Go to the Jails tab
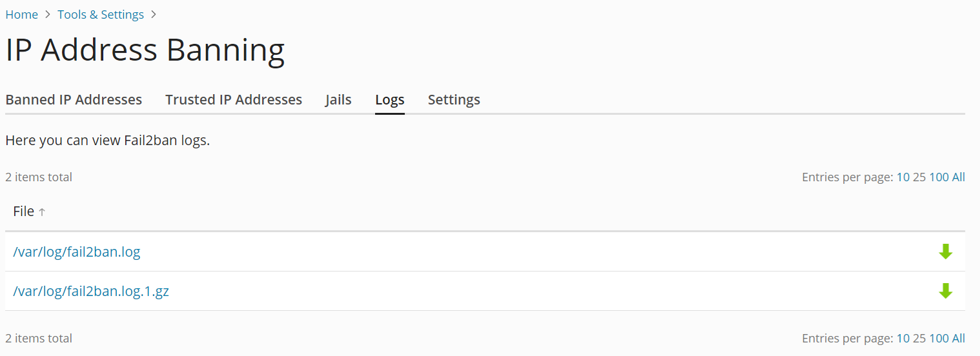Screen dimensions: 980x356 pyautogui.click(x=338, y=100)
